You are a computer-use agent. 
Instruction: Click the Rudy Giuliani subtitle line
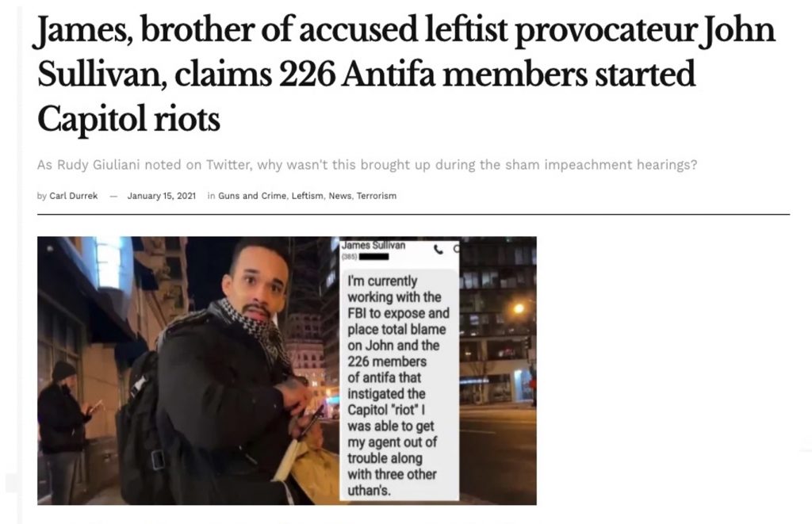366,165
